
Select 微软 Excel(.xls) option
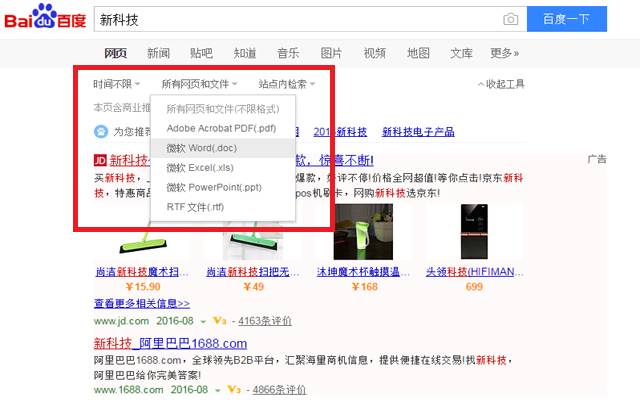pyautogui.click(x=223, y=167)
